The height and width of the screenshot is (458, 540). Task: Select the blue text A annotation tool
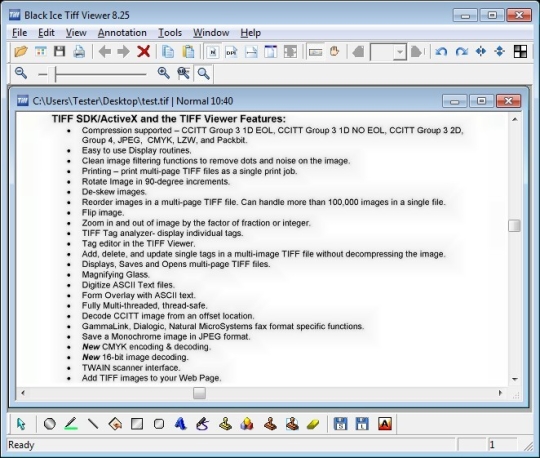click(180, 424)
